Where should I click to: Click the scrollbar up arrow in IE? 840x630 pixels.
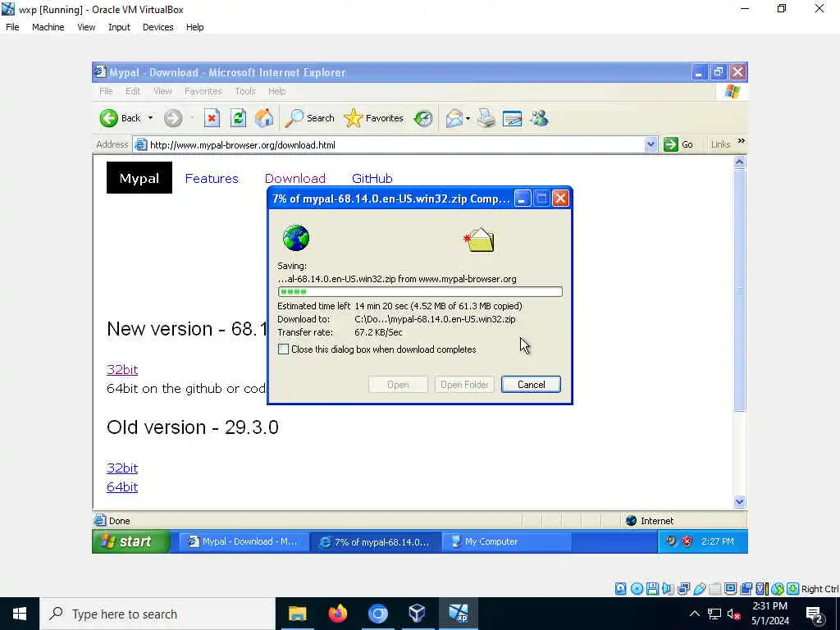(739, 162)
